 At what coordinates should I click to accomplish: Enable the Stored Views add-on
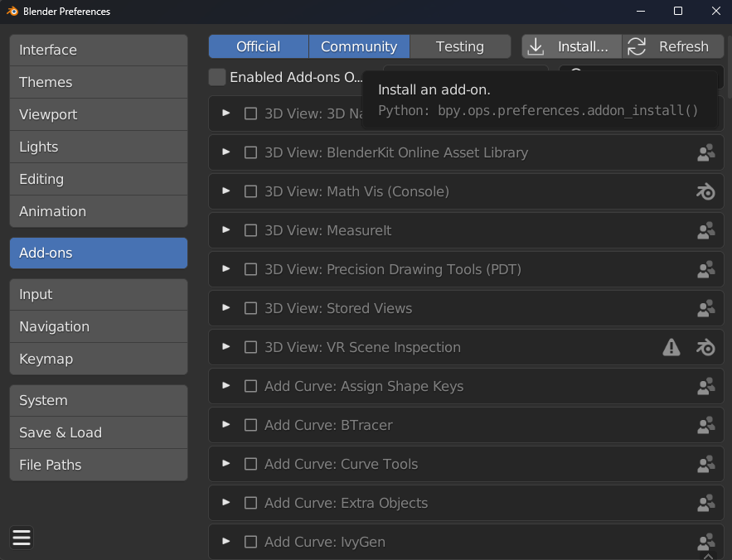pos(250,308)
